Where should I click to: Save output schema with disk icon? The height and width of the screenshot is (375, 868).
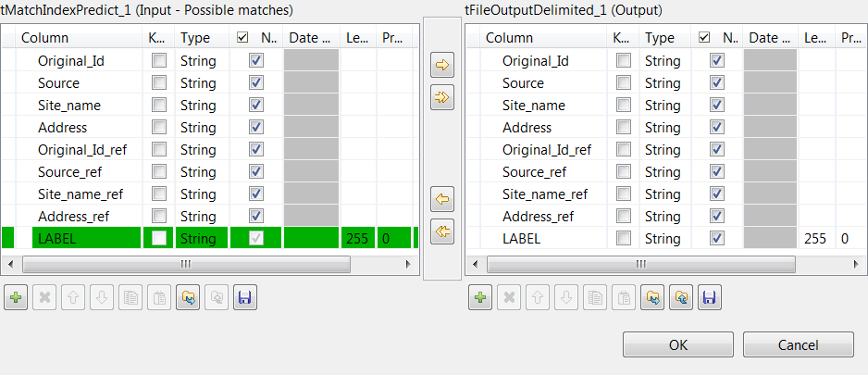[710, 298]
